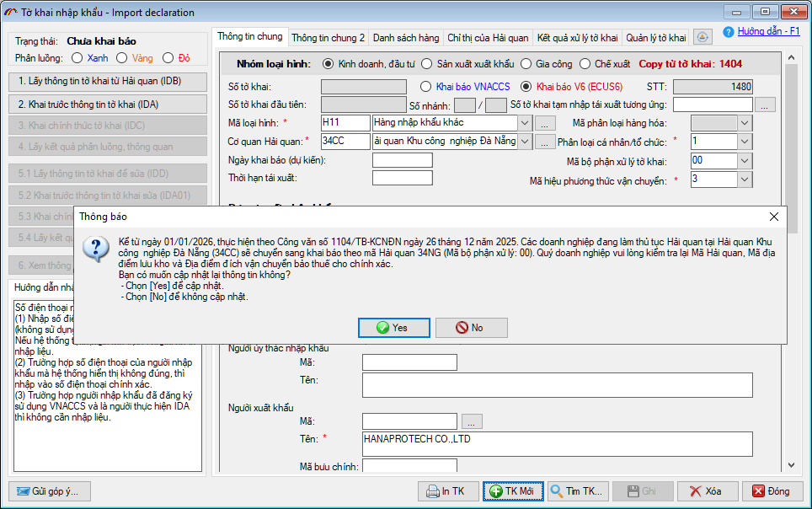Image resolution: width=812 pixels, height=509 pixels.
Task: Expand Mã hiệu phương thức vận chuyển dropdown
Action: 744,179
